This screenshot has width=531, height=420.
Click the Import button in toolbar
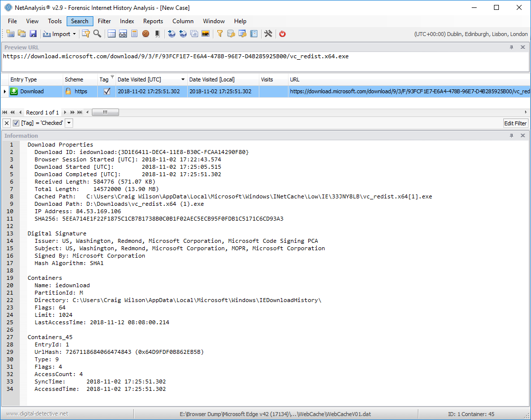coord(56,34)
